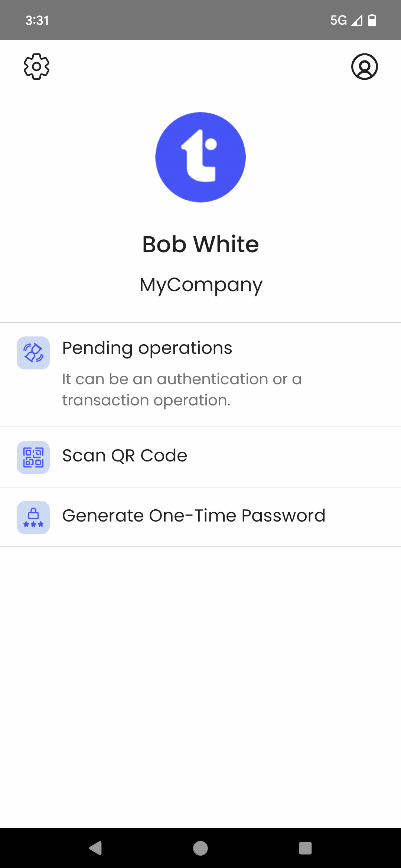The image size is (401, 868).
Task: Tap the 5G network indicator
Action: coord(338,20)
